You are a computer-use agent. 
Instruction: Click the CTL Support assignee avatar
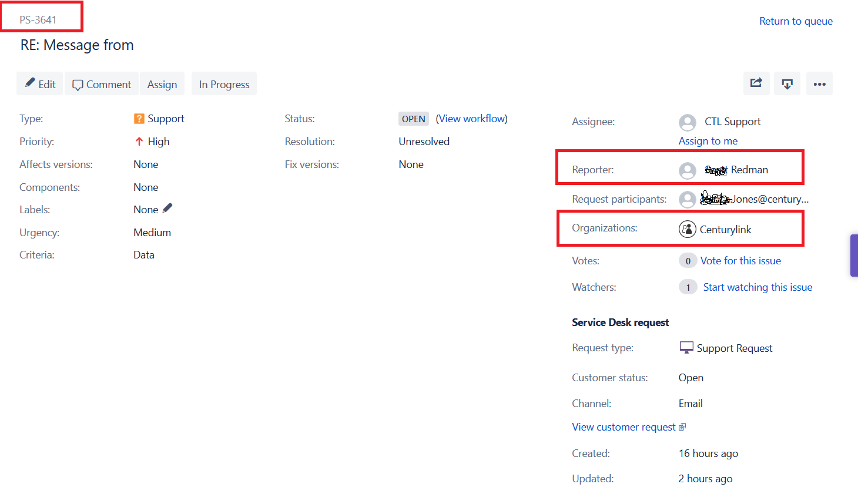tap(688, 122)
